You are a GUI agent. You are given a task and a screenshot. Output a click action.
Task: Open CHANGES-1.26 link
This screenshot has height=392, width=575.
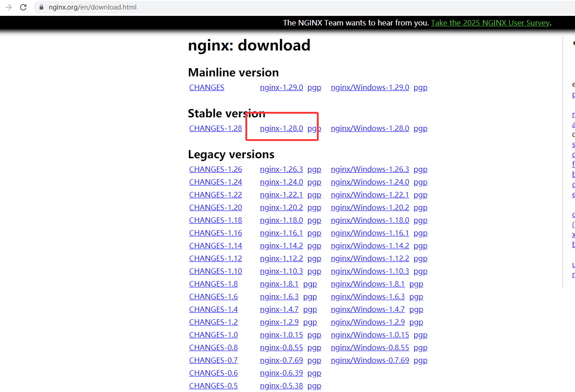click(216, 169)
